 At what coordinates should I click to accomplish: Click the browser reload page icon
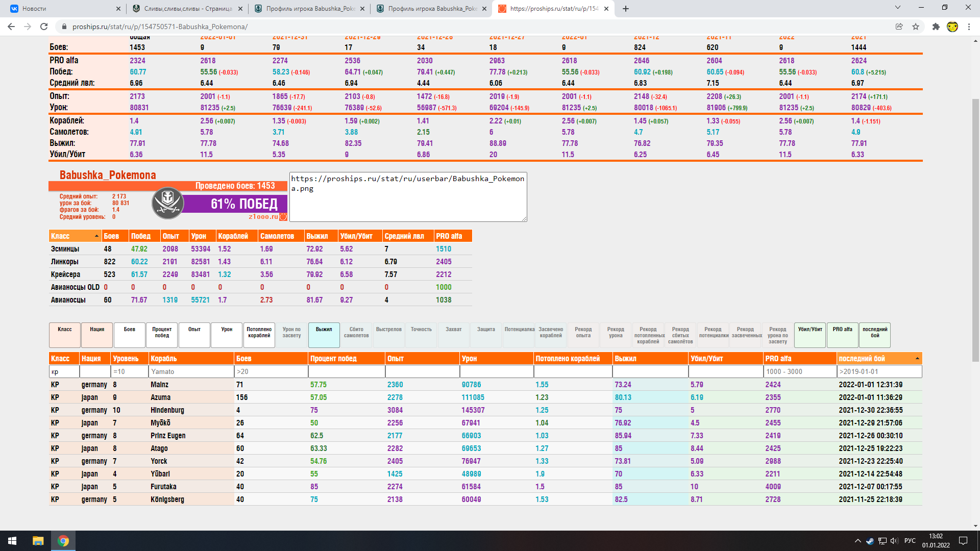click(x=44, y=27)
